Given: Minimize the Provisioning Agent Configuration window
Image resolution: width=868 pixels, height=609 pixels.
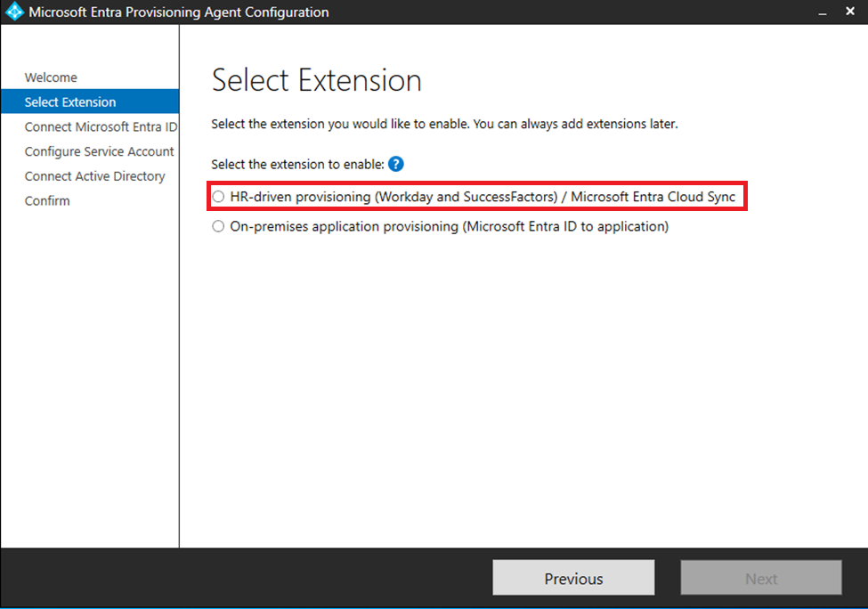Looking at the screenshot, I should (822, 12).
